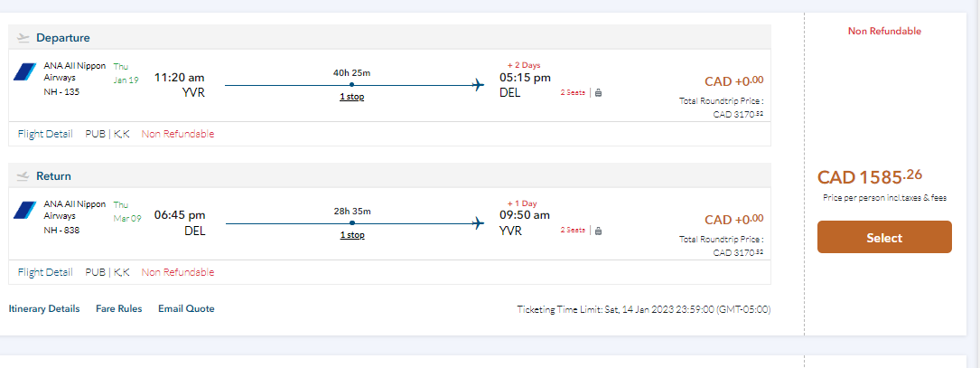This screenshot has height=368, width=980.
Task: Expand the 1 stop details for departure
Action: tap(351, 97)
